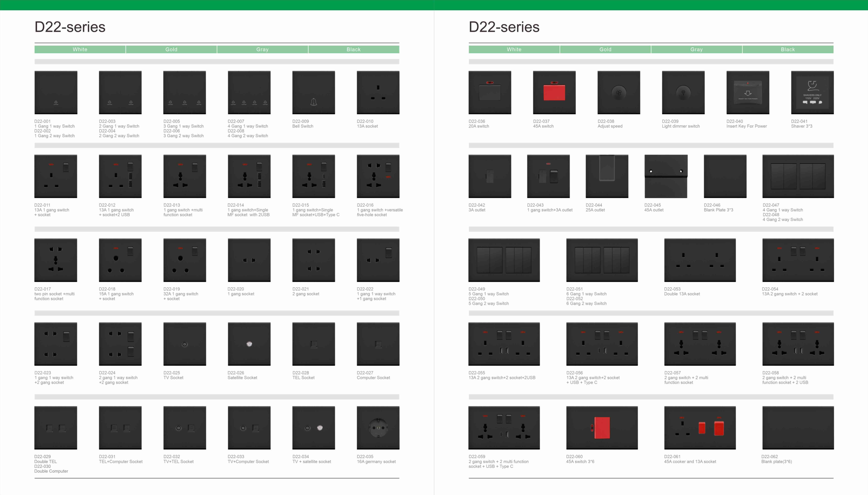This screenshot has height=495, width=868.
Task: Click the D22-003 2 gang switch image
Action: [120, 92]
